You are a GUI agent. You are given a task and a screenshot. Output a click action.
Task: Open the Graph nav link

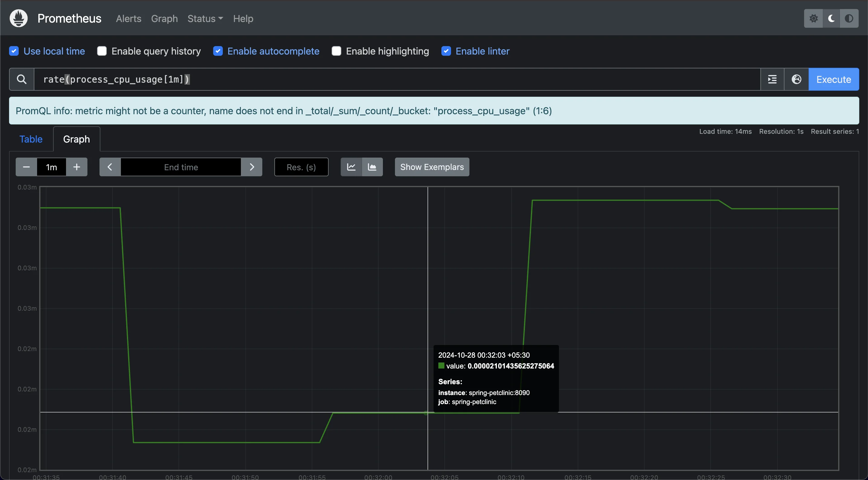pyautogui.click(x=164, y=18)
